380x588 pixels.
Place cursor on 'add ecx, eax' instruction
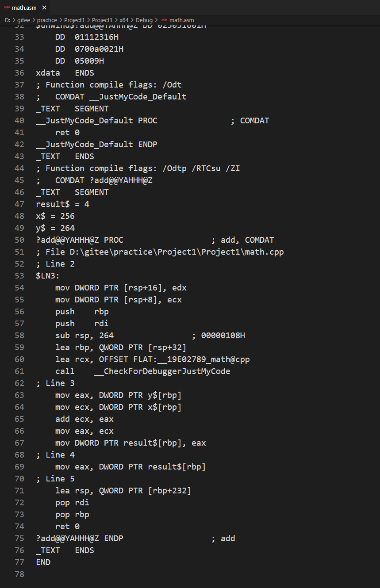84,419
